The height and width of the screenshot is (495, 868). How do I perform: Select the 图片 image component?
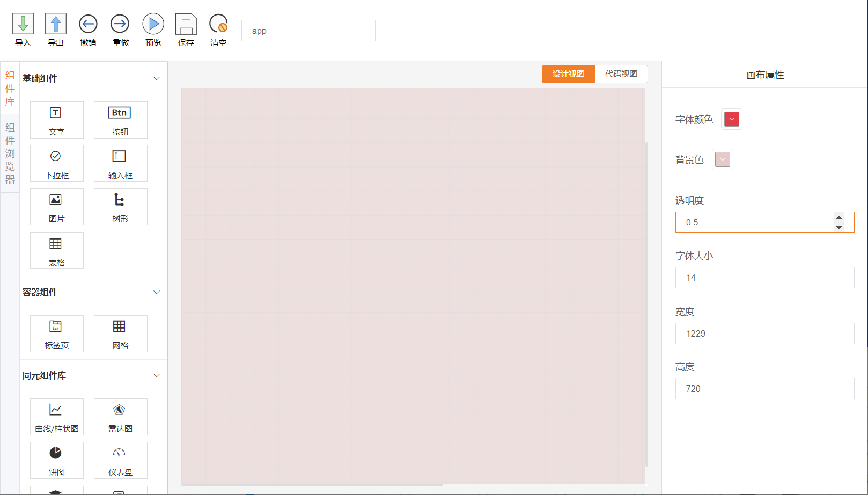(57, 207)
